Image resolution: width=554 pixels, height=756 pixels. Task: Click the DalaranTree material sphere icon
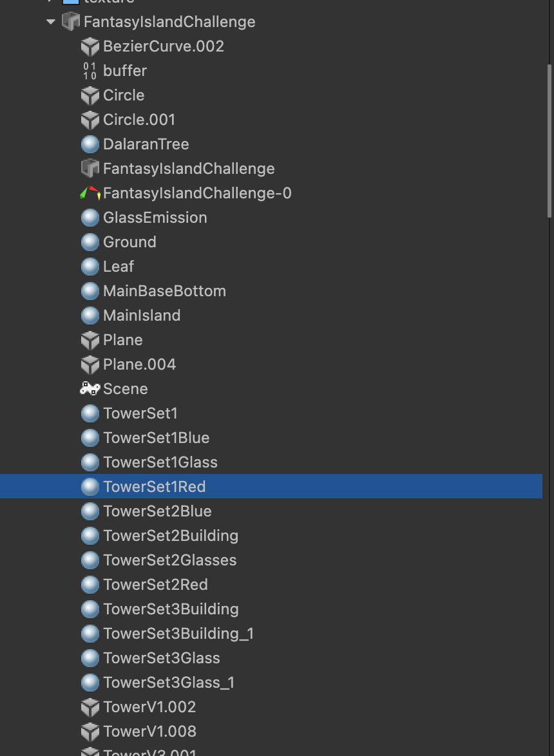click(x=90, y=144)
